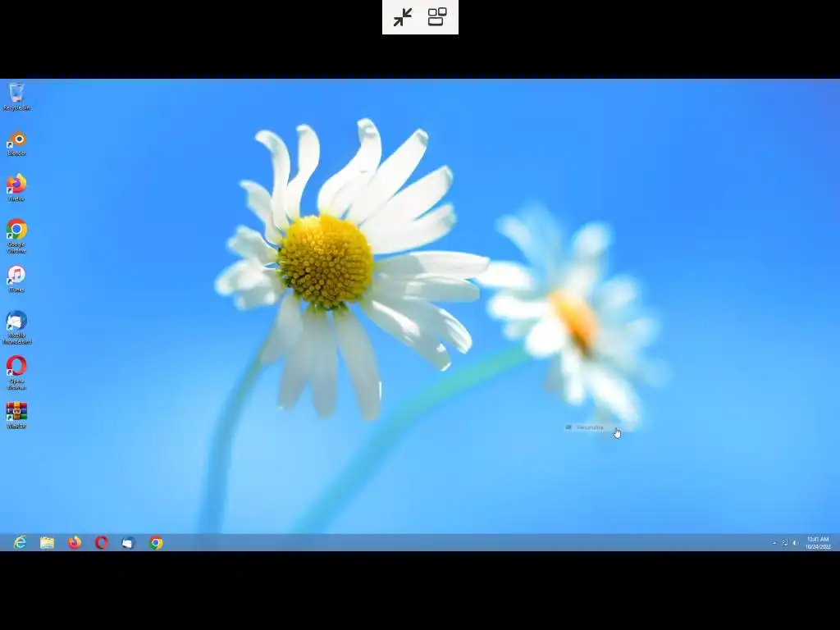
Task: Select the Firefox desktop shortcut
Action: pyautogui.click(x=16, y=188)
